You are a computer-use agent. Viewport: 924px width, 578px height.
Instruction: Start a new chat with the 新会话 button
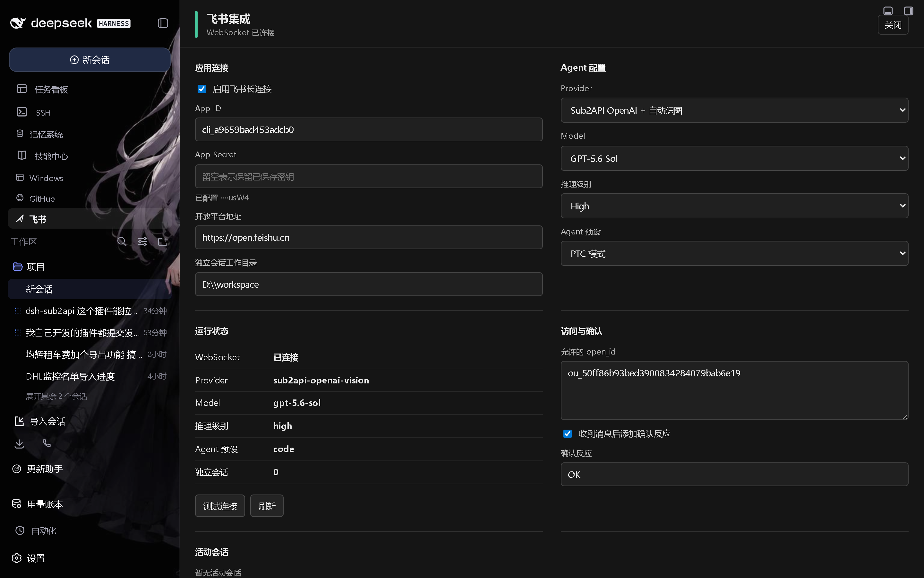(x=90, y=60)
